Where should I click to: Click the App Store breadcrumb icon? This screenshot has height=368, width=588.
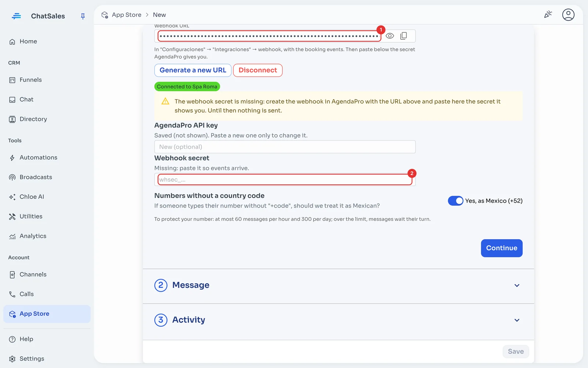click(105, 15)
